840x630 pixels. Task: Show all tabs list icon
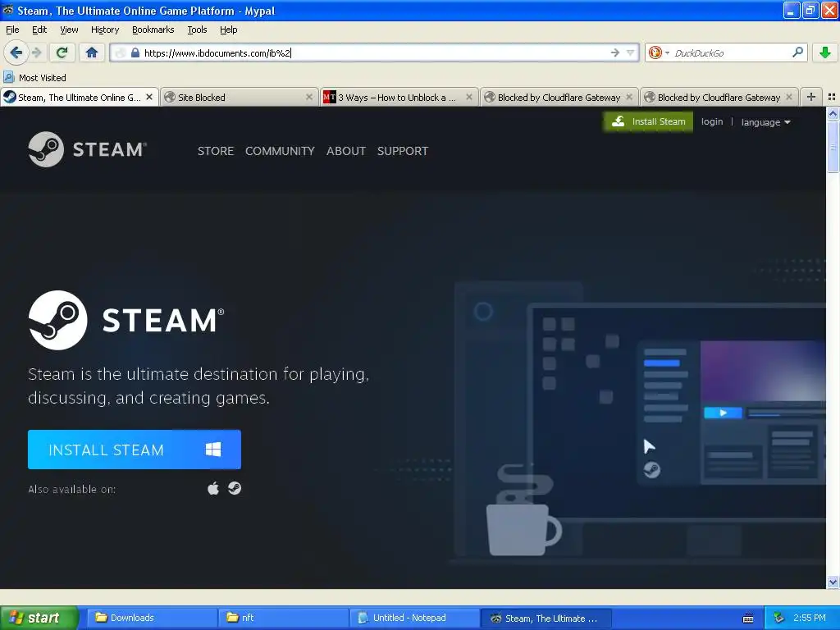tap(832, 97)
